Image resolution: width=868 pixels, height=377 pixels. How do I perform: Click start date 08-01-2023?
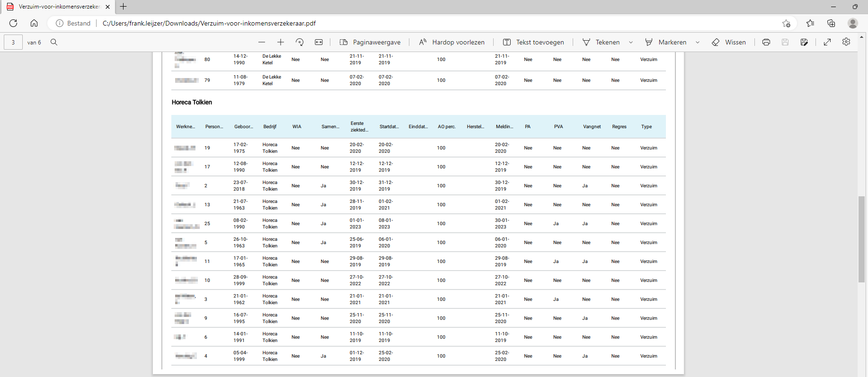click(385, 224)
